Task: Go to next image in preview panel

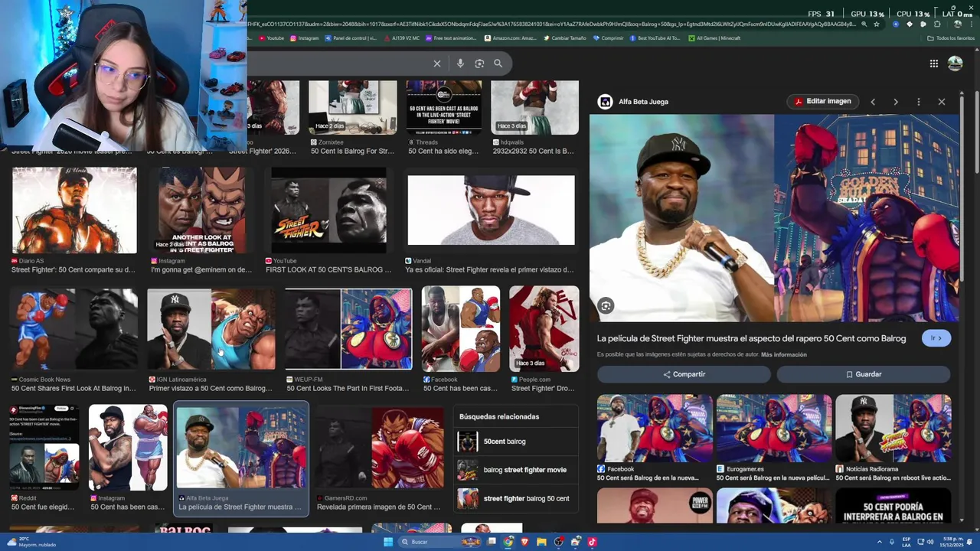Action: click(896, 102)
